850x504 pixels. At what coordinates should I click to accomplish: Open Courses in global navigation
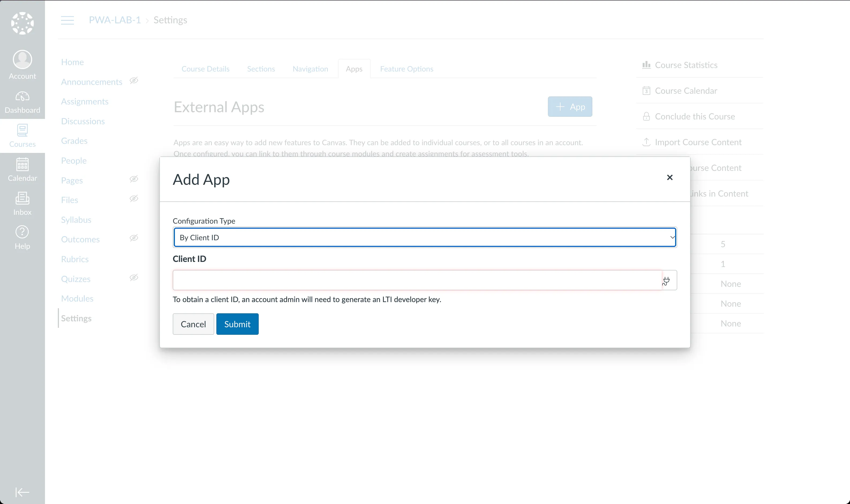[x=22, y=136]
